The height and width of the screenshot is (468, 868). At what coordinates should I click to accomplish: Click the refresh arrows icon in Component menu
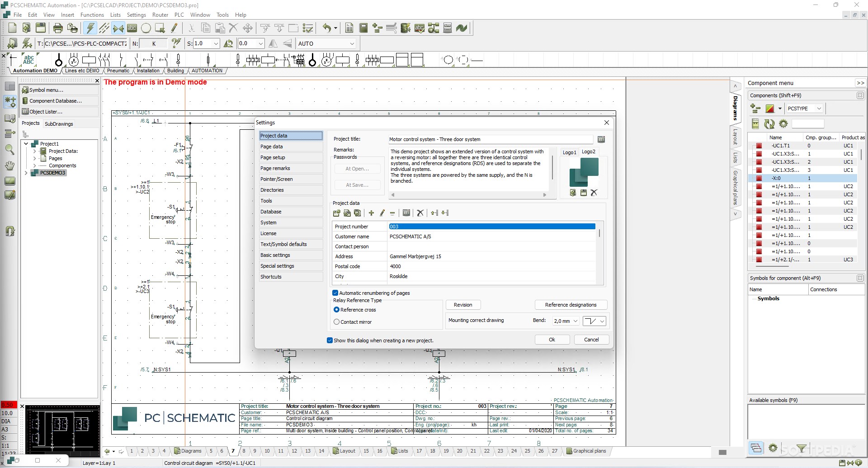769,123
